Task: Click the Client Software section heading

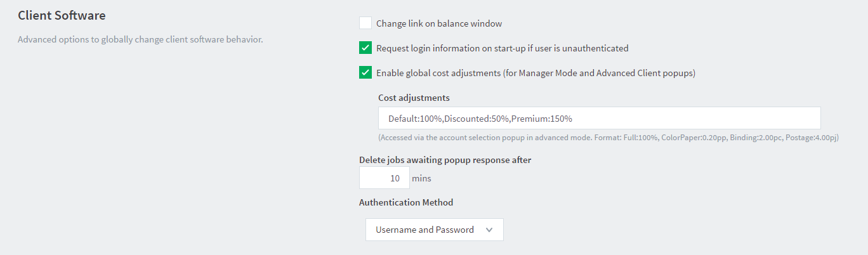Action: [62, 15]
